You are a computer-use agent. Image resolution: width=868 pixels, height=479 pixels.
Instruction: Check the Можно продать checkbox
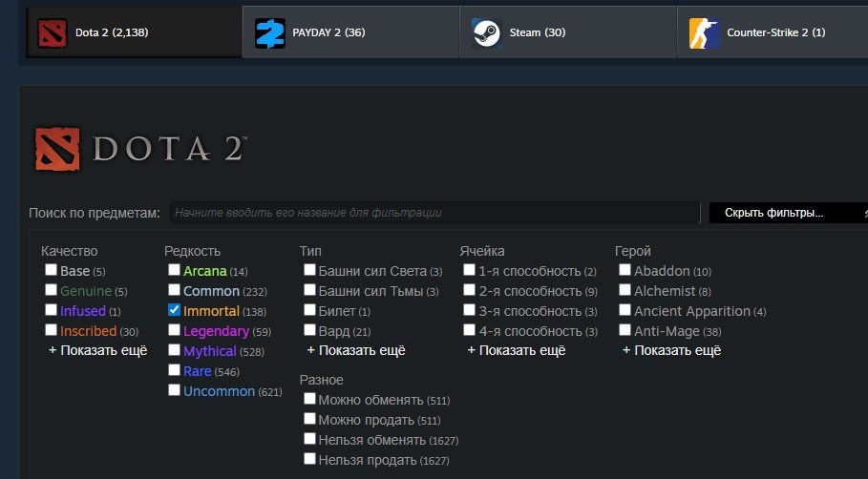click(x=309, y=419)
